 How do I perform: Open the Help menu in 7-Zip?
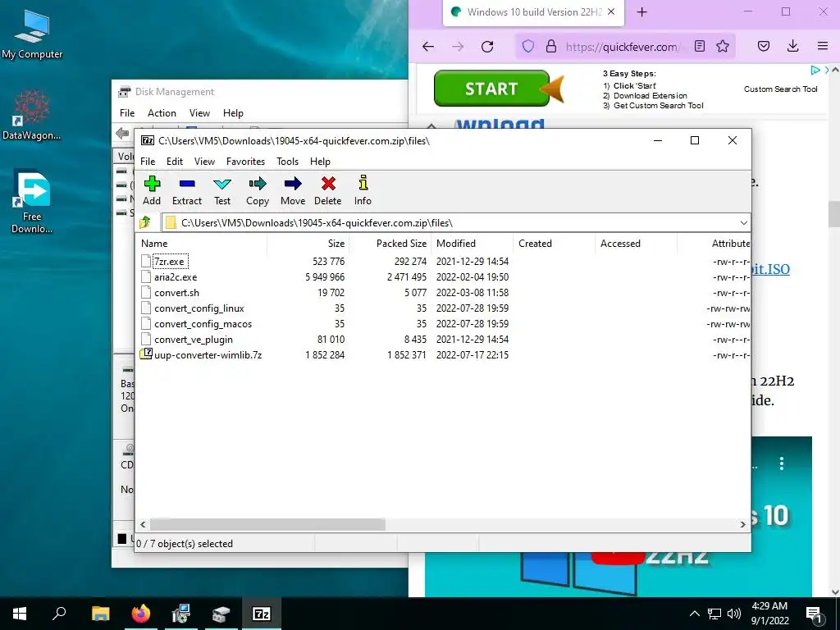pos(320,162)
